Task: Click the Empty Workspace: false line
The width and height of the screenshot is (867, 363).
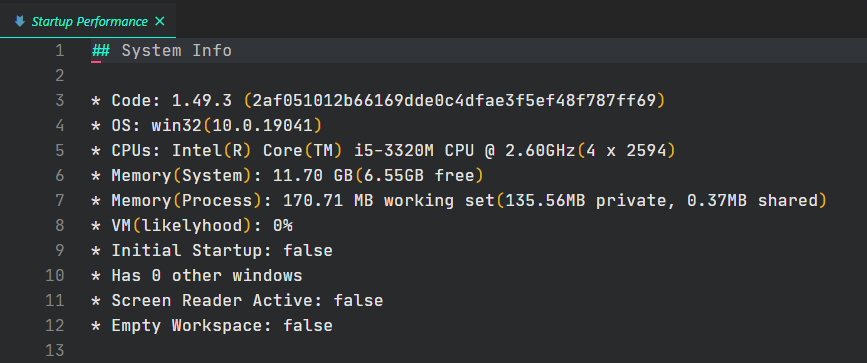Action: click(x=212, y=325)
